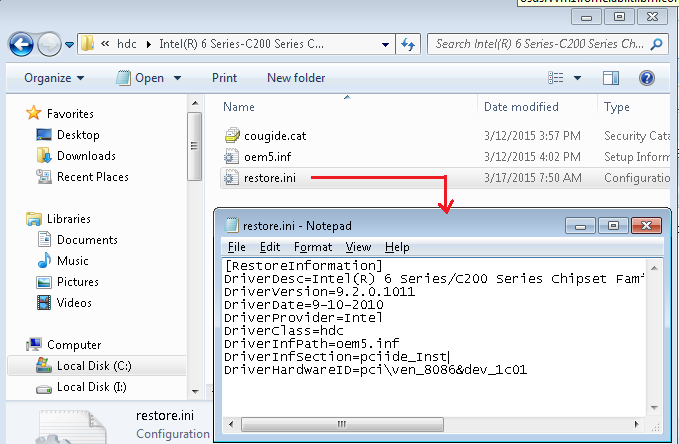Select Libraries in the navigation pane
This screenshot has height=444, width=679.
click(x=68, y=219)
